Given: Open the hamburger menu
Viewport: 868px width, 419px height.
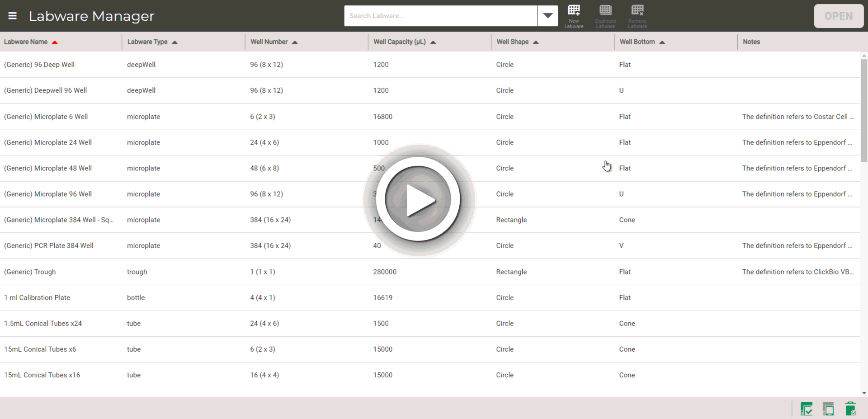Looking at the screenshot, I should pos(13,16).
